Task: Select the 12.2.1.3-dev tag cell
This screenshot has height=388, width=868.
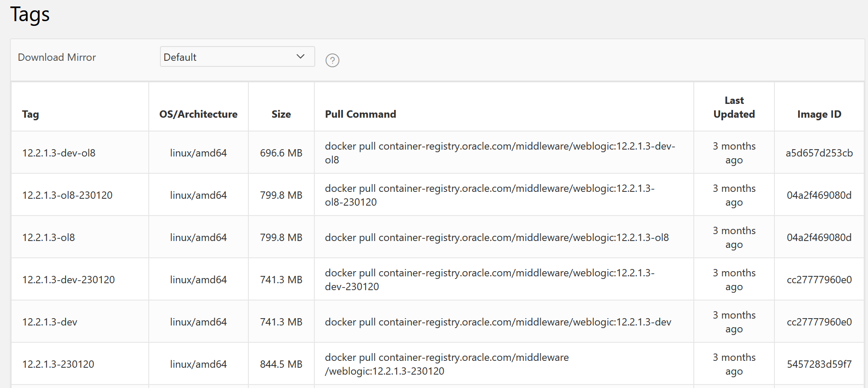Action: pos(50,322)
